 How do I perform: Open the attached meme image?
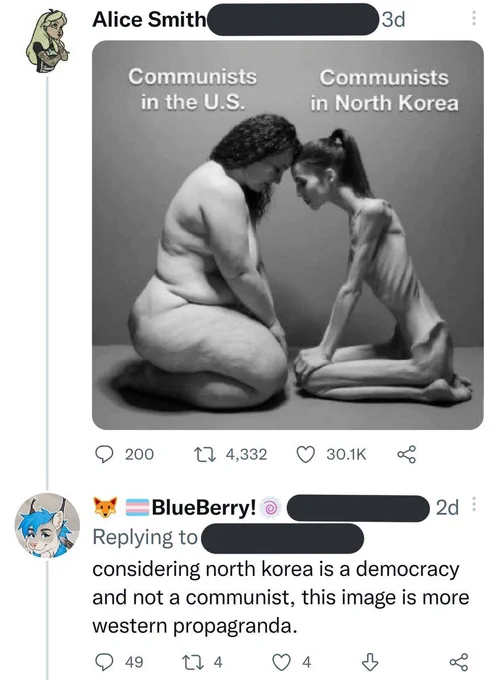coord(288,235)
